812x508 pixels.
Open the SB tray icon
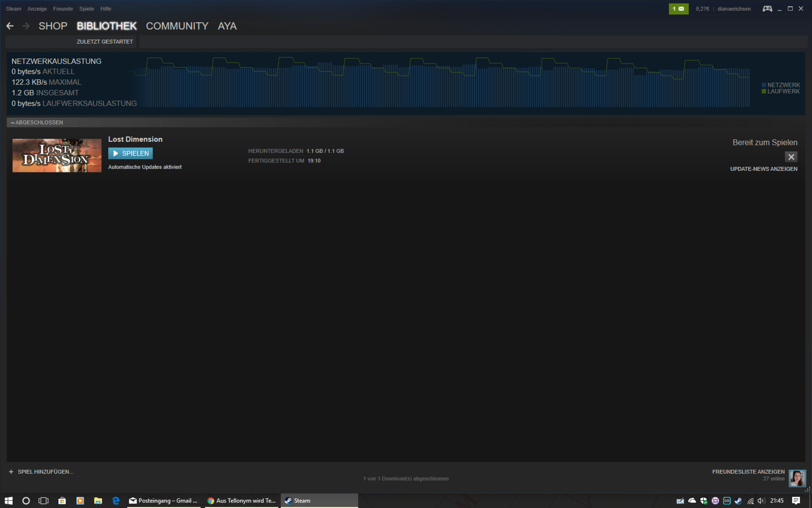727,501
